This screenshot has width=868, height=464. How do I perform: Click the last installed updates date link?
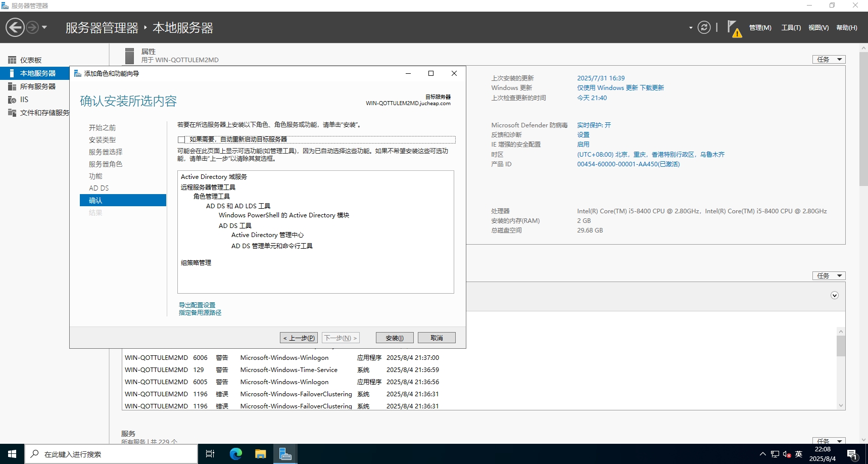[601, 78]
